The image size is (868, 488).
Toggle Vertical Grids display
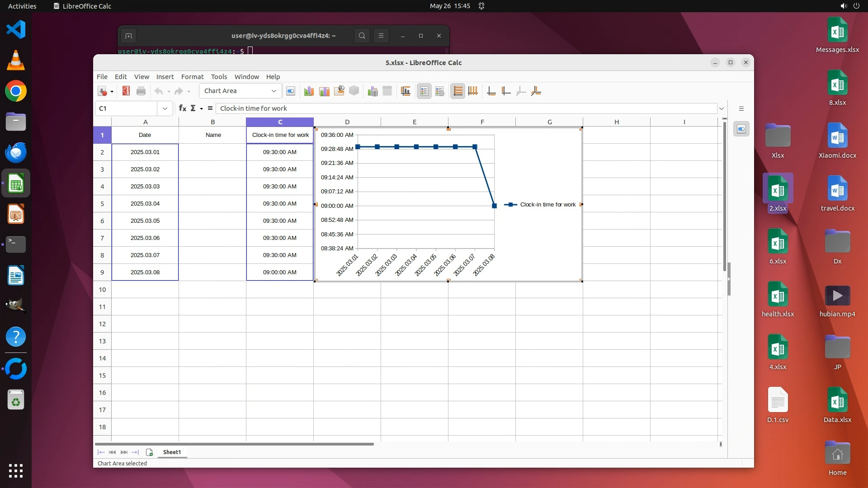tap(473, 91)
